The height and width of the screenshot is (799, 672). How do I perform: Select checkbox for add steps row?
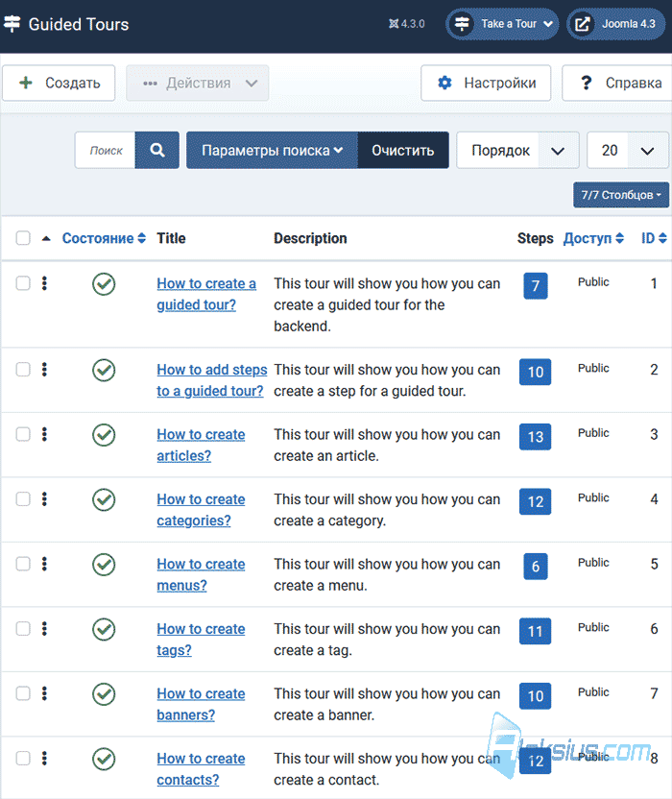pos(23,369)
